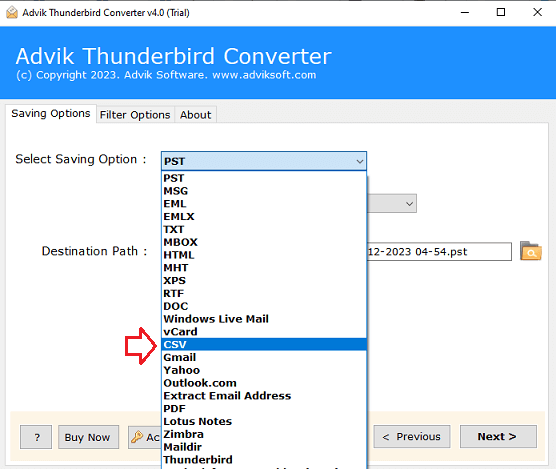
Task: Select the highlighted CSV option
Action: (264, 344)
